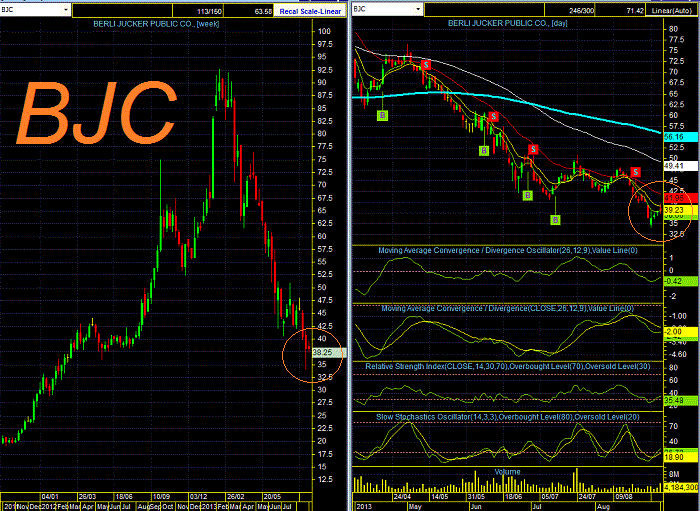The width and height of the screenshot is (700, 511).
Task: Click the 38.25 last price label on weekly chart
Action: tap(329, 353)
